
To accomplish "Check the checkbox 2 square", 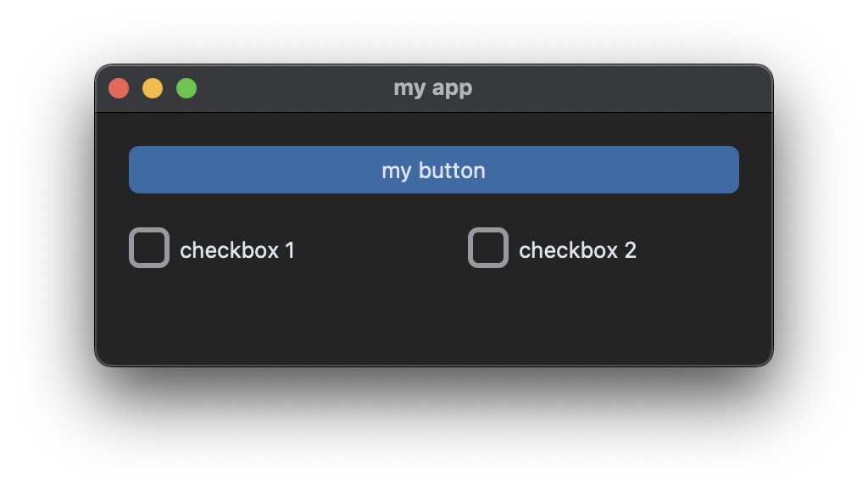I will [488, 248].
